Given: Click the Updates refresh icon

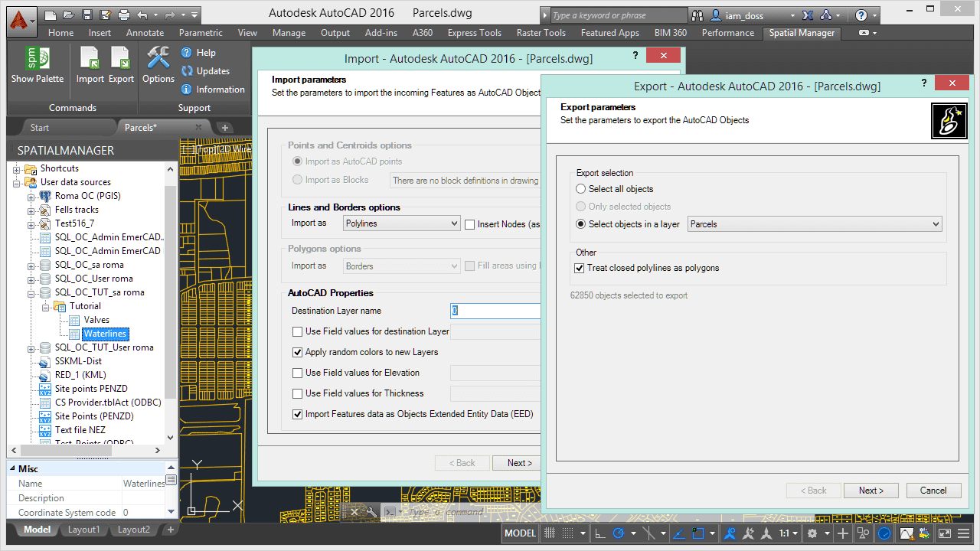Looking at the screenshot, I should (187, 71).
